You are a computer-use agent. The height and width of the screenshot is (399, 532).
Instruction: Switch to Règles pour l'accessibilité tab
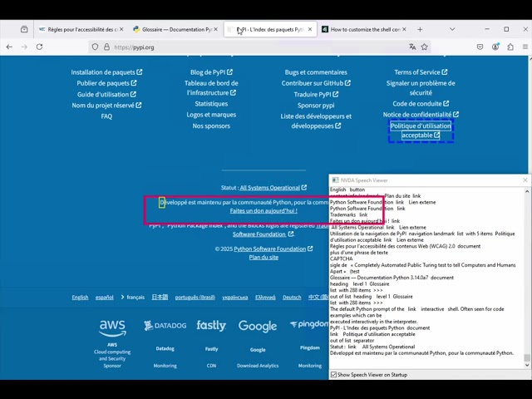point(81,30)
